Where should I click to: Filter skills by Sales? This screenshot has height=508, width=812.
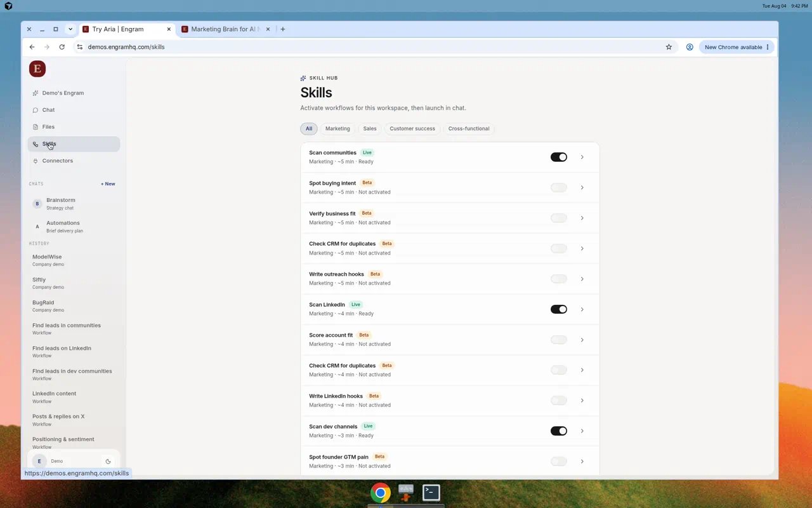[x=370, y=129]
